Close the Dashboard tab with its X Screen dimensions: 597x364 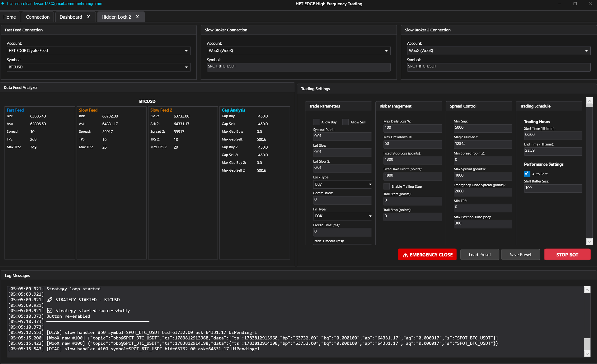click(88, 17)
